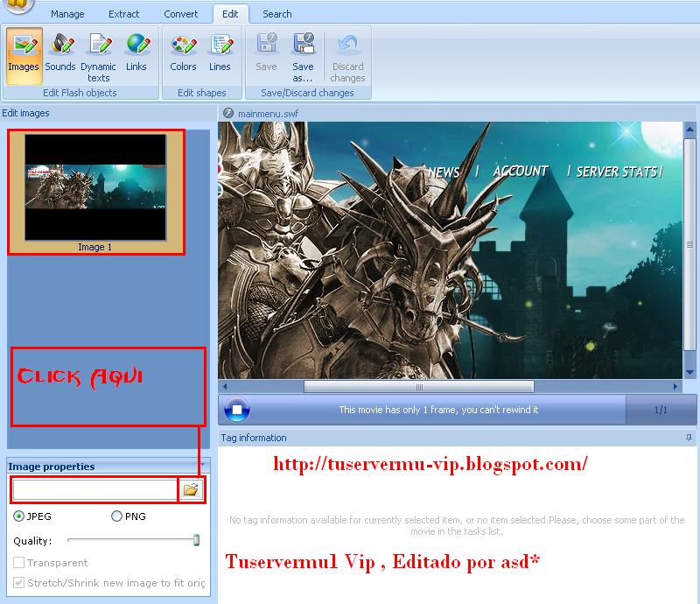Select the JPEG radio button
This screenshot has height=604, width=700.
pos(18,516)
